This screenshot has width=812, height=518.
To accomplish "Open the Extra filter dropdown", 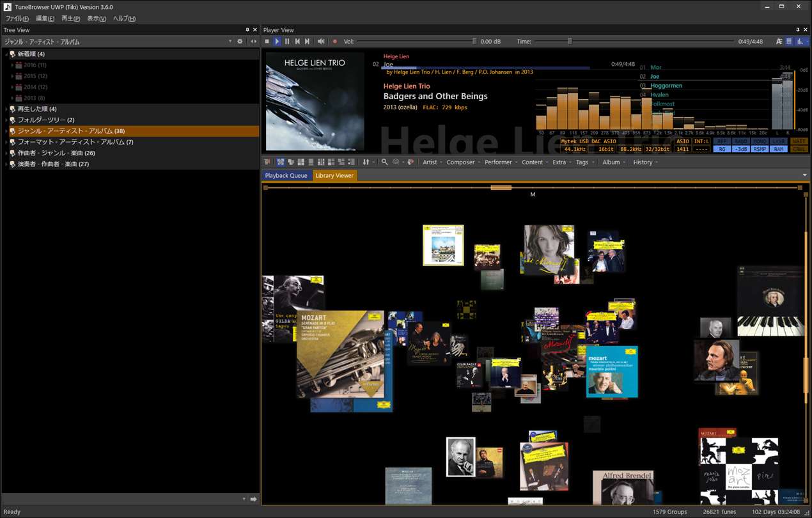I will 562,162.
